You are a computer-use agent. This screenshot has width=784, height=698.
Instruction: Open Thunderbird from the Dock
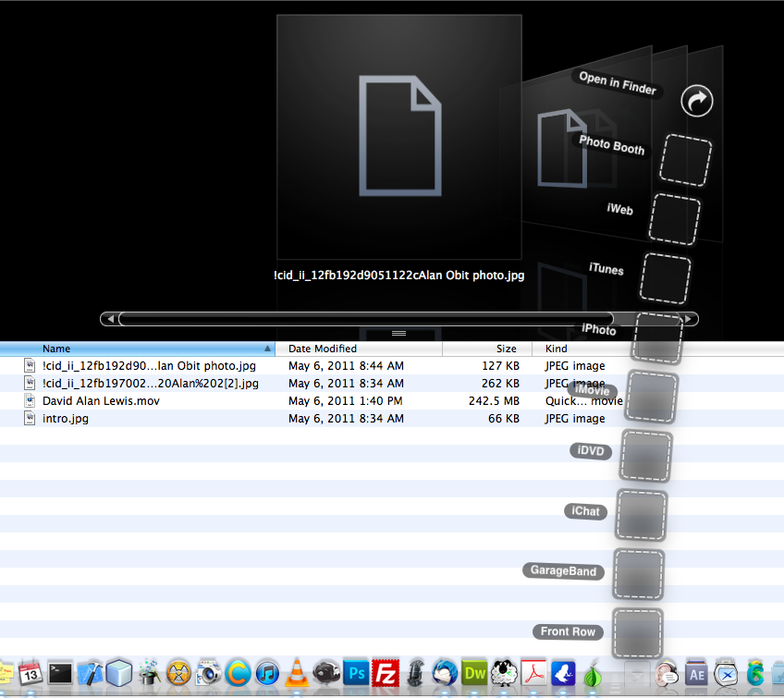(445, 673)
